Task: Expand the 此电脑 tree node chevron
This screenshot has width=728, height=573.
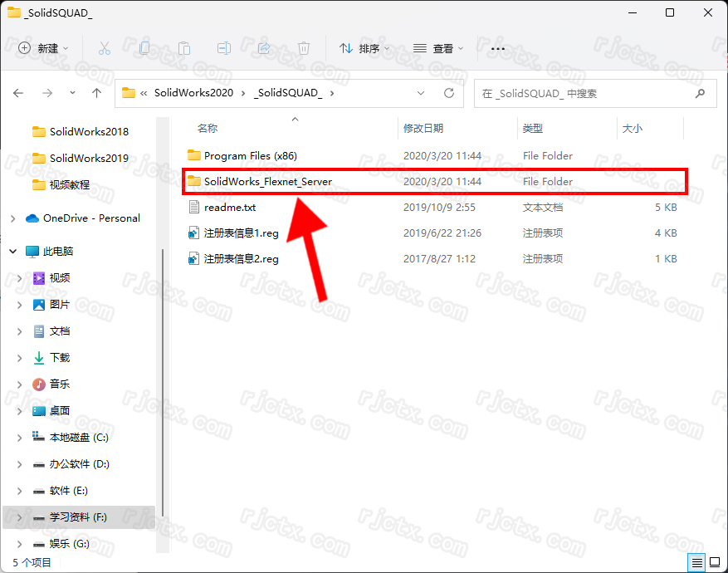Action: click(13, 251)
